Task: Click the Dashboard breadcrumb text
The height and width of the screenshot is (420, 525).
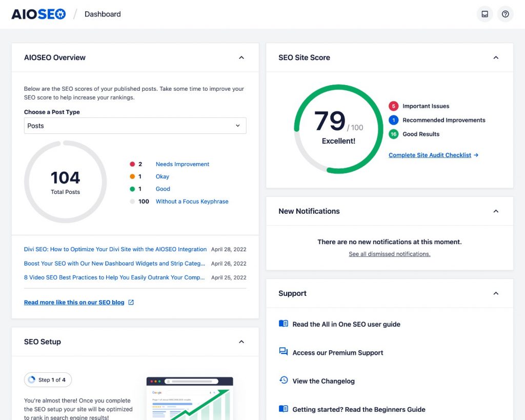Action: (x=103, y=14)
